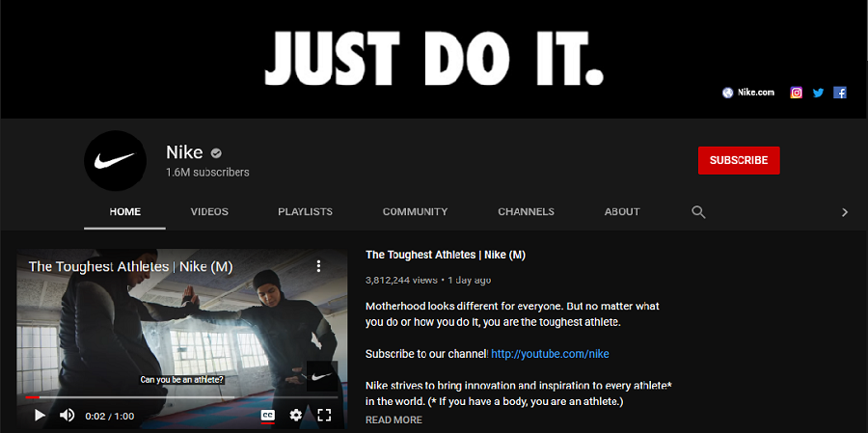
Task: Enter fullscreen mode in the player
Action: point(324,416)
